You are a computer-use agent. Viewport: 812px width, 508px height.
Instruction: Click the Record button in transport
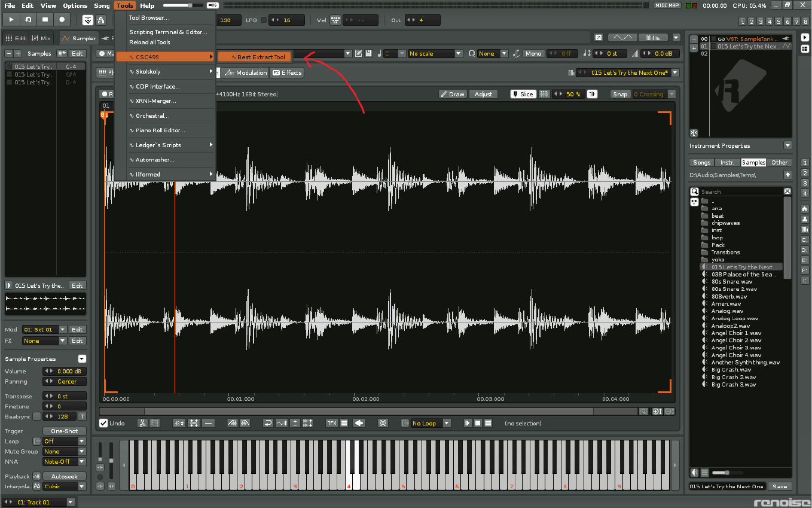coord(62,20)
